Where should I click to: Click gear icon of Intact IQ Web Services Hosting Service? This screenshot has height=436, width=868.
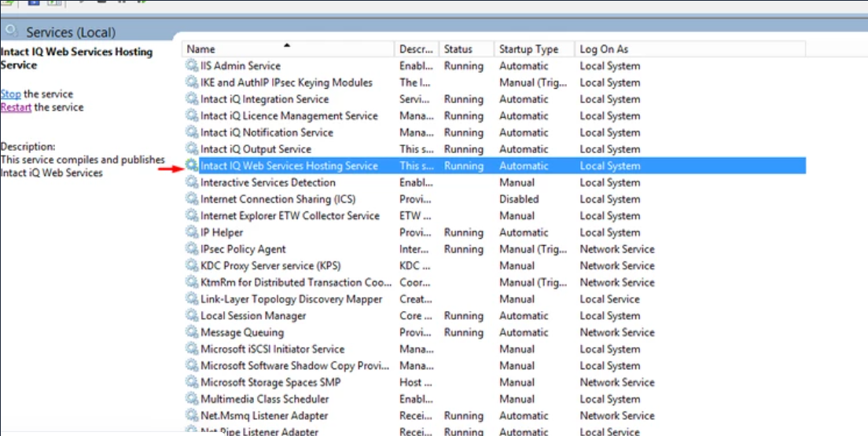(192, 166)
